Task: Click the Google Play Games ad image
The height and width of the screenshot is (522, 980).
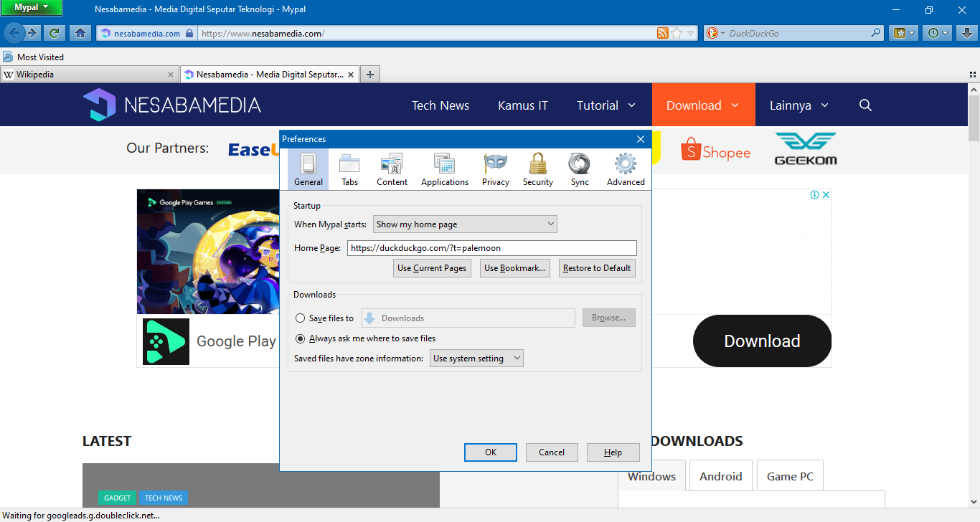Action: click(x=208, y=252)
